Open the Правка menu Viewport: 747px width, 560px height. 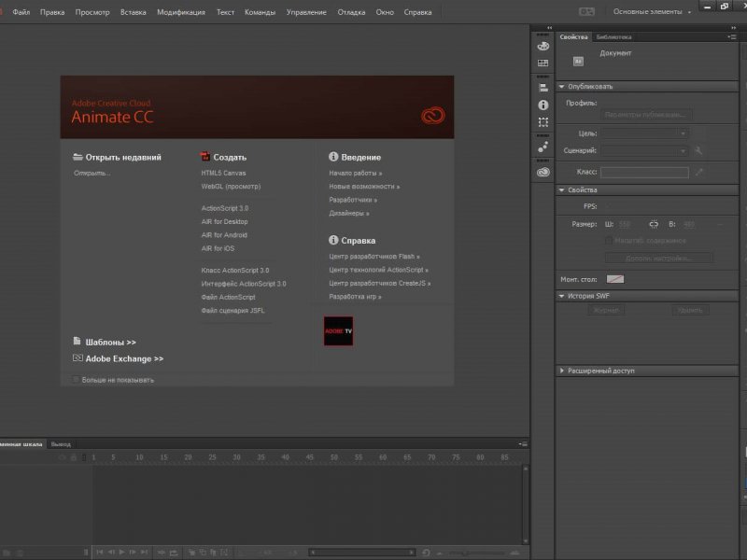(52, 12)
